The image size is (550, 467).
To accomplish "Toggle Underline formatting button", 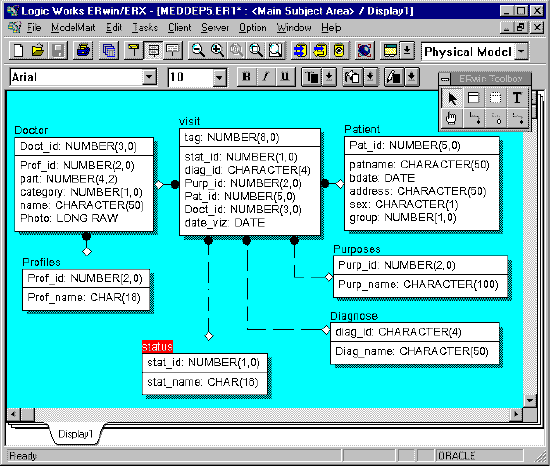I will tap(285, 76).
